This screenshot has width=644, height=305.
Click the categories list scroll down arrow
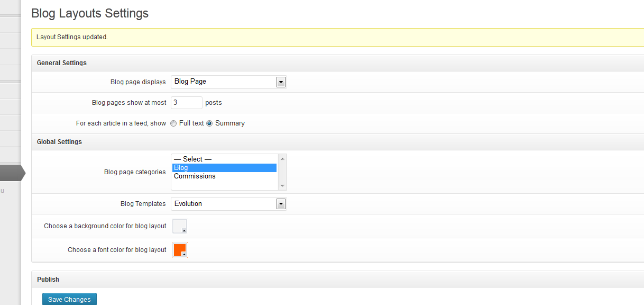[282, 186]
